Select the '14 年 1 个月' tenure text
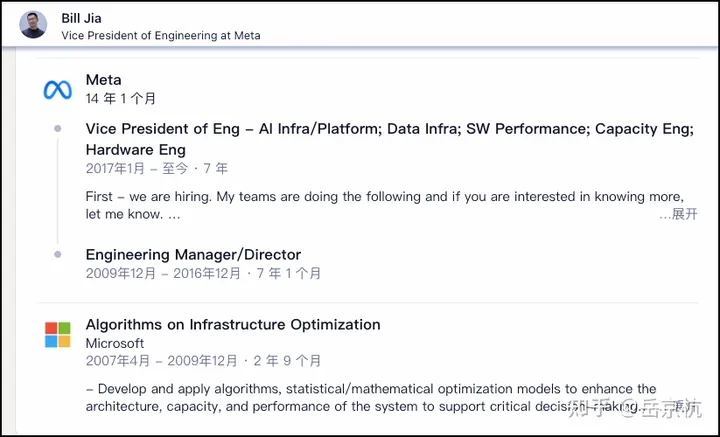Image resolution: width=720 pixels, height=437 pixels. tap(121, 99)
